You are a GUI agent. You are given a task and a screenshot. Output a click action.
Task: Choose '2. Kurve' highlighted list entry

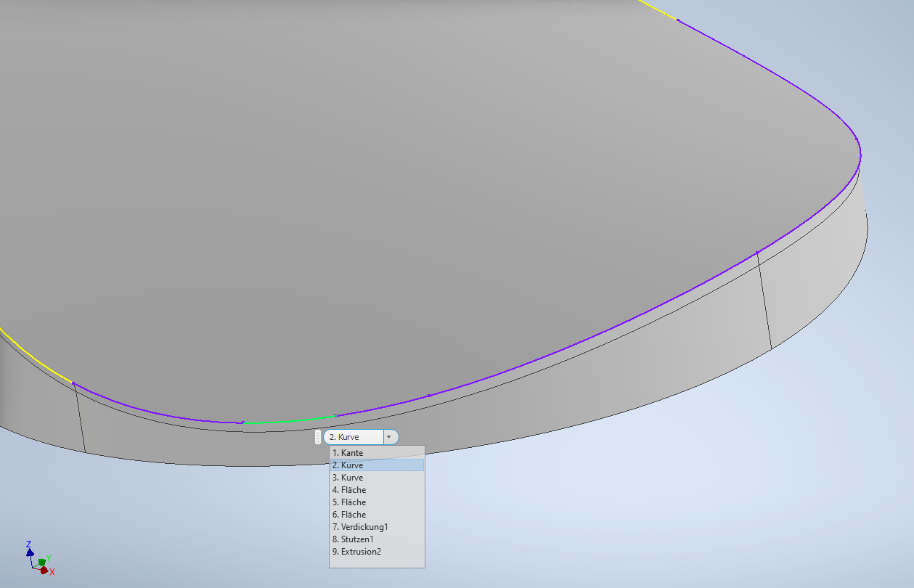pyautogui.click(x=376, y=465)
